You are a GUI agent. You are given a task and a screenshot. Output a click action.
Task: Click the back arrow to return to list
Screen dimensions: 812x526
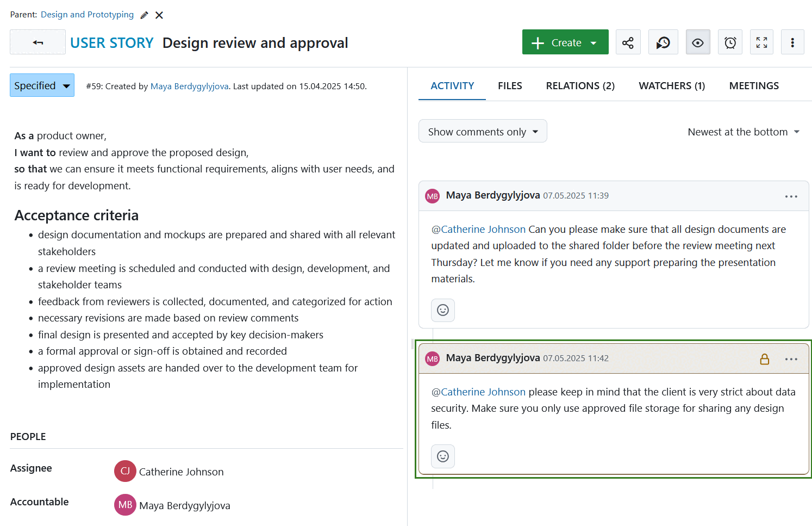click(x=37, y=42)
